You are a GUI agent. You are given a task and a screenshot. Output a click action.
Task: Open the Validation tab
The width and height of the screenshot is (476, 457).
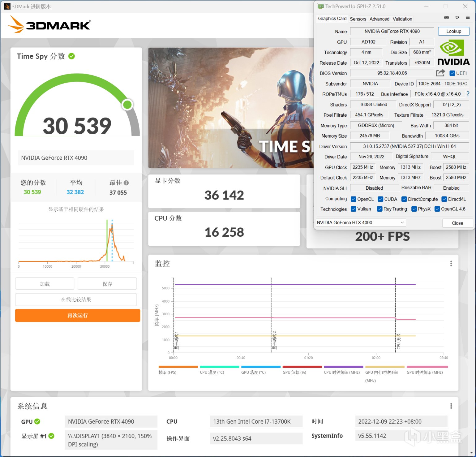[x=402, y=19]
